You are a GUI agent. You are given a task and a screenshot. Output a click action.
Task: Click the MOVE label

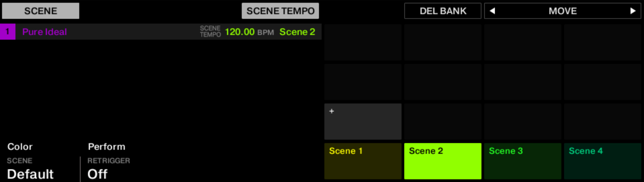[562, 11]
